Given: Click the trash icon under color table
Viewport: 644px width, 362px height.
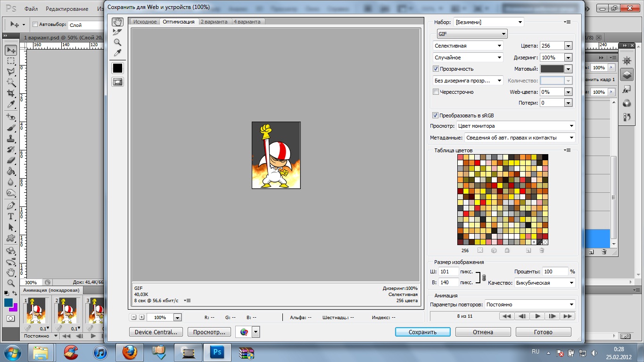Looking at the screenshot, I should (542, 251).
